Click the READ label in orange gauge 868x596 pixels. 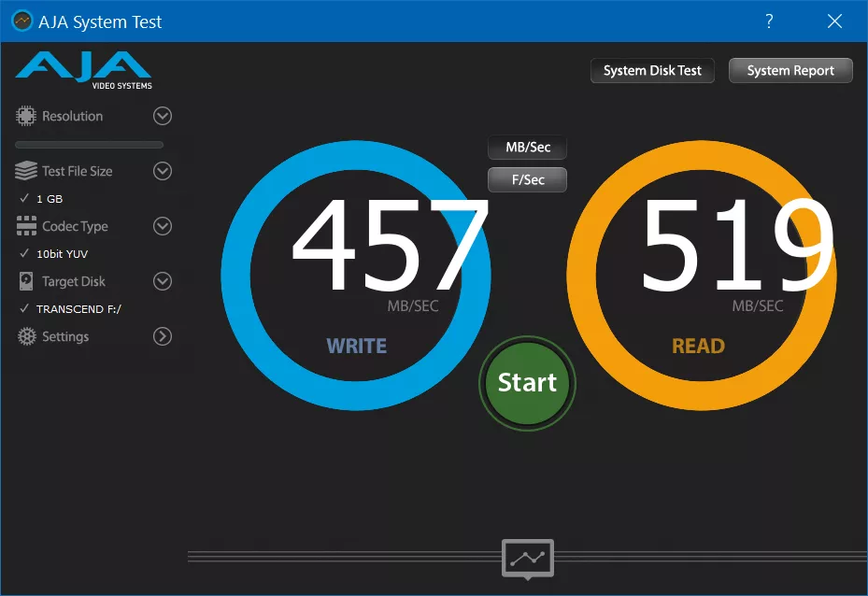coord(698,347)
